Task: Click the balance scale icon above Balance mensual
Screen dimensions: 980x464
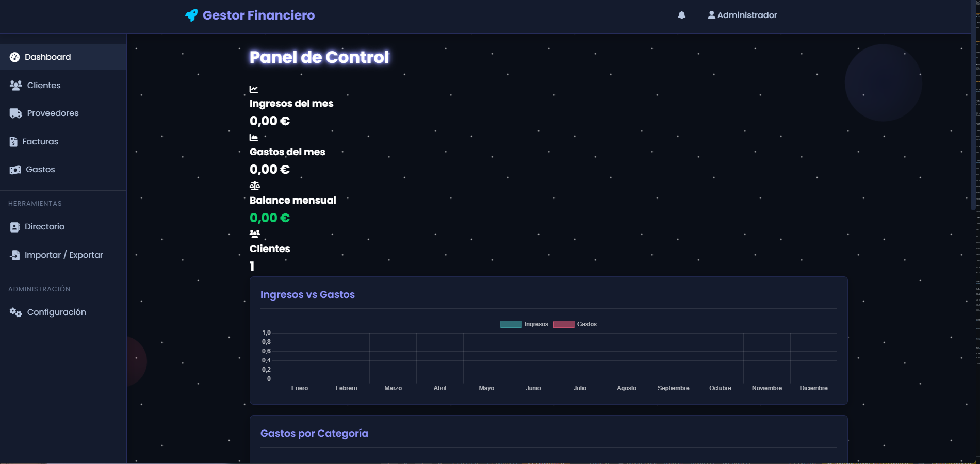Action: coord(254,185)
